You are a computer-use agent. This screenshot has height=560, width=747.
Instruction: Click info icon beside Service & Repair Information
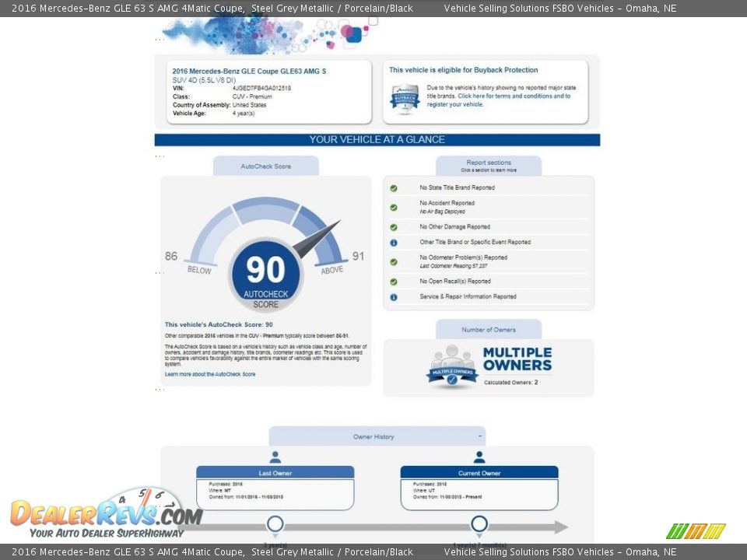[x=394, y=297]
